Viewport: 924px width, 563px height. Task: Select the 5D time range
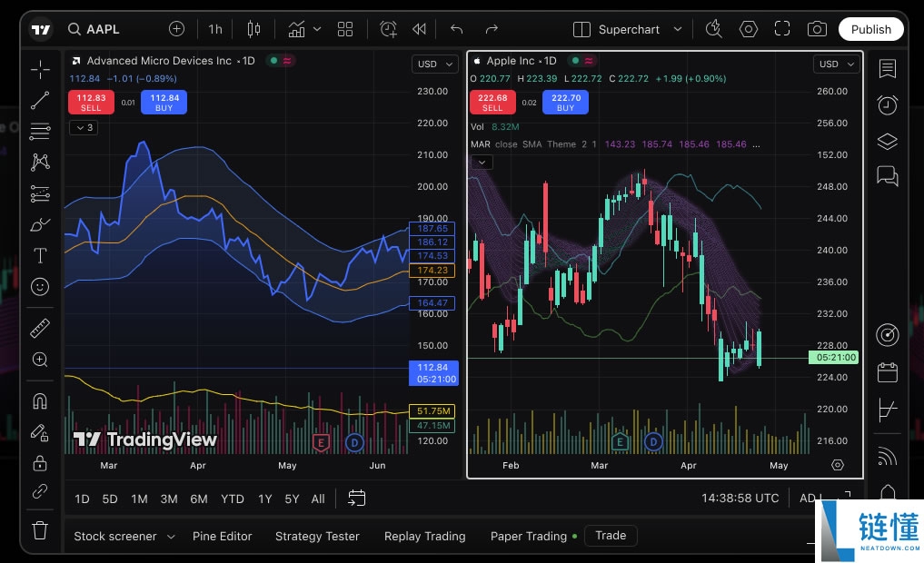[x=110, y=499]
